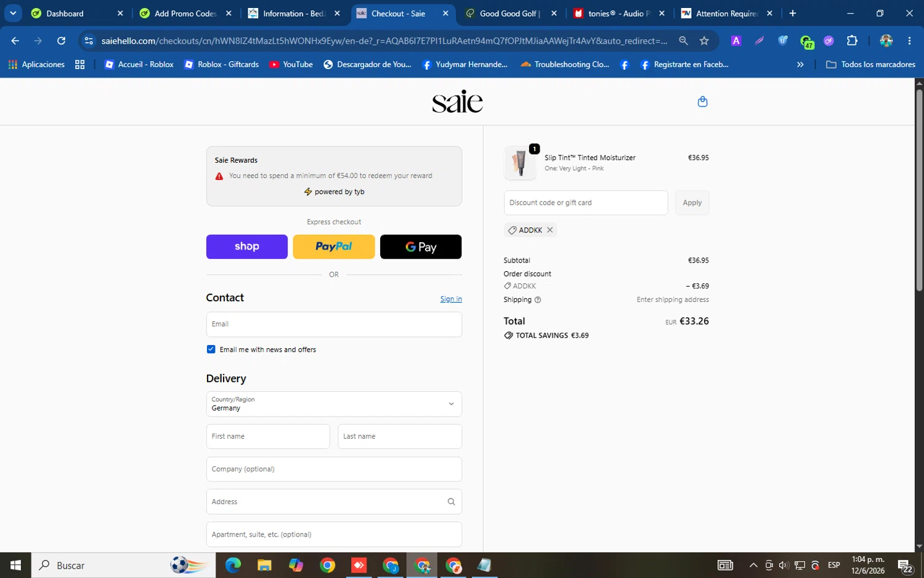The height and width of the screenshot is (578, 924).
Task: Click the Windows search box Buscar
Action: pyautogui.click(x=123, y=565)
